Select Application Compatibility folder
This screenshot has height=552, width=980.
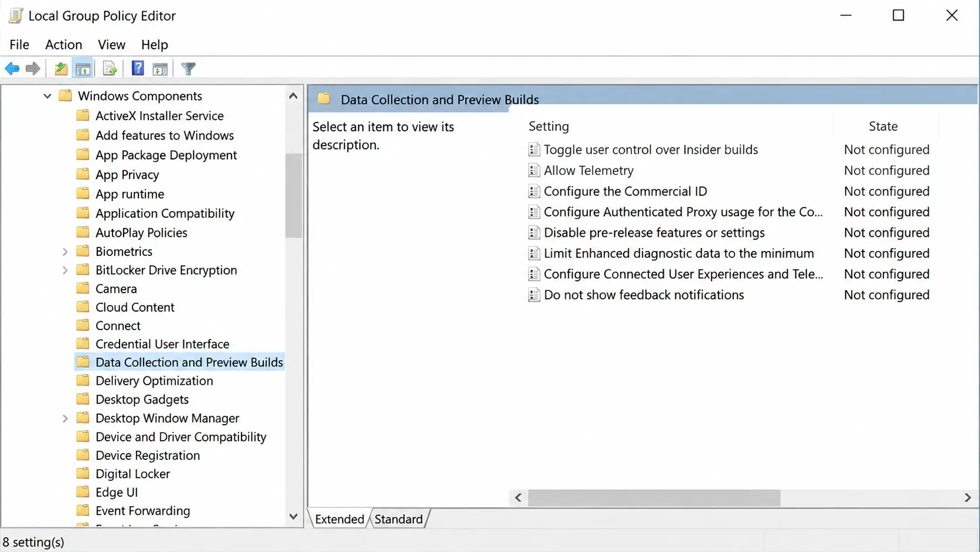point(165,214)
